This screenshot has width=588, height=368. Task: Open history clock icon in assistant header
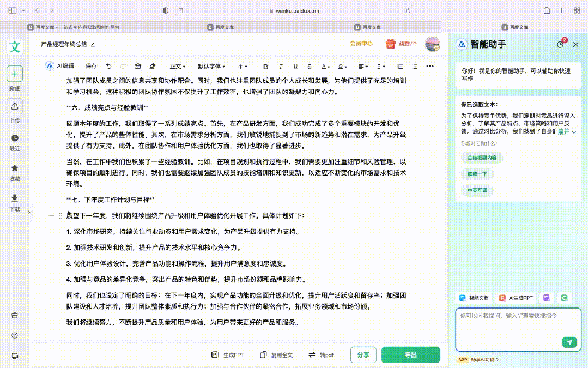click(x=561, y=44)
